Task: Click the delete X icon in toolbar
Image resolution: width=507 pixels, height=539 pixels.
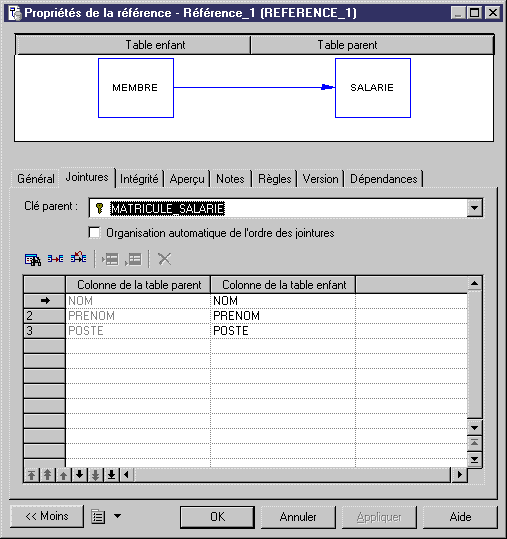Action: click(164, 259)
